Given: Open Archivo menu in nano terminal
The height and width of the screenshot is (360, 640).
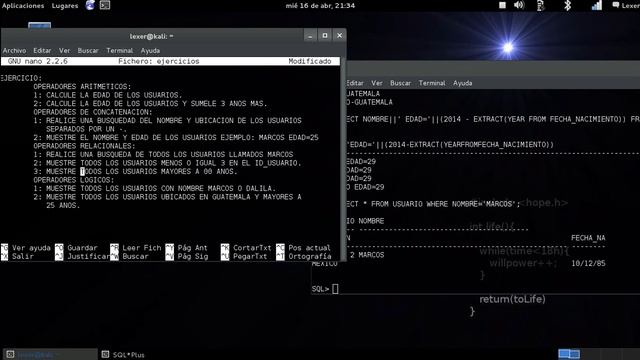Looking at the screenshot, I should coord(14,51).
